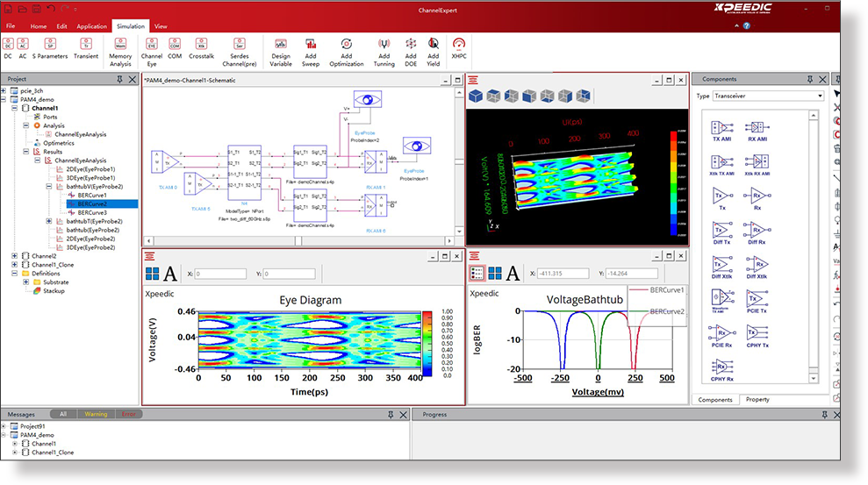Open the Type Transceiver dropdown

coord(768,96)
